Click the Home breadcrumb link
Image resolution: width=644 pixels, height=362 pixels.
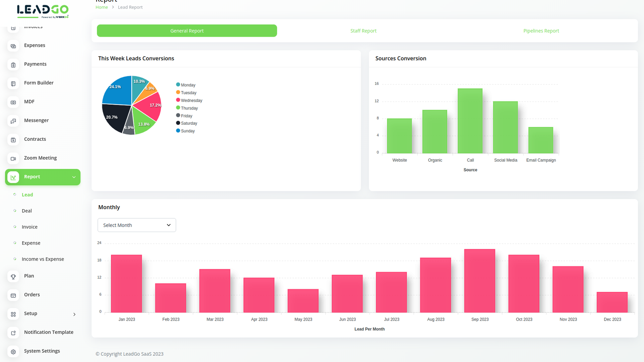point(101,7)
